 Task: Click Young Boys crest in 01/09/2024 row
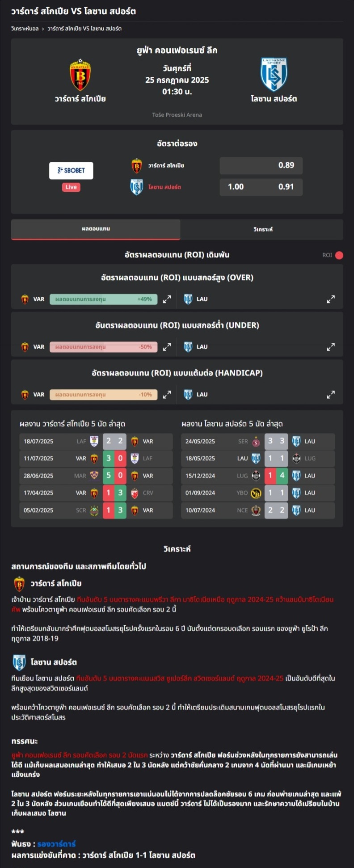click(256, 493)
